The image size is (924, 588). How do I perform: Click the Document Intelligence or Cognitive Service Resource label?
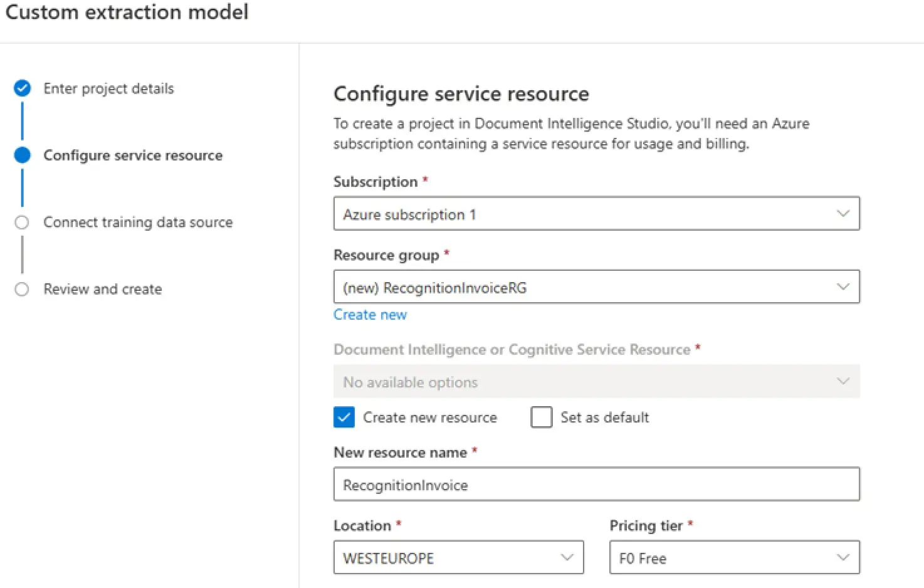click(x=512, y=350)
